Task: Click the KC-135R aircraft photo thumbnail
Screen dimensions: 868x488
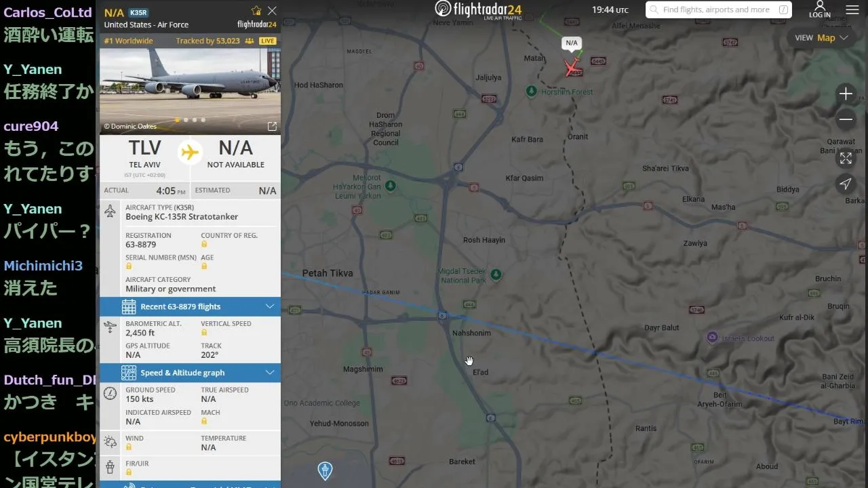Action: click(190, 85)
